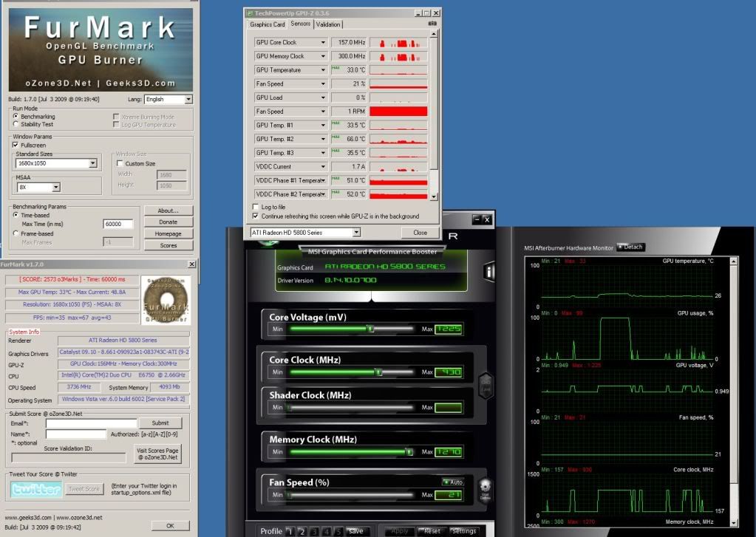Open the GPU Core Clock sensor dropdown
Screen dimensions: 756x537
click(290, 42)
